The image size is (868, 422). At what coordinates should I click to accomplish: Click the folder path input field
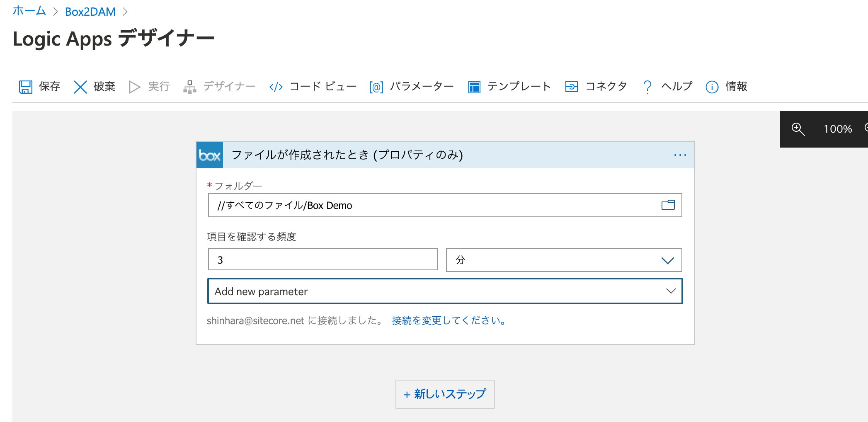[445, 205]
